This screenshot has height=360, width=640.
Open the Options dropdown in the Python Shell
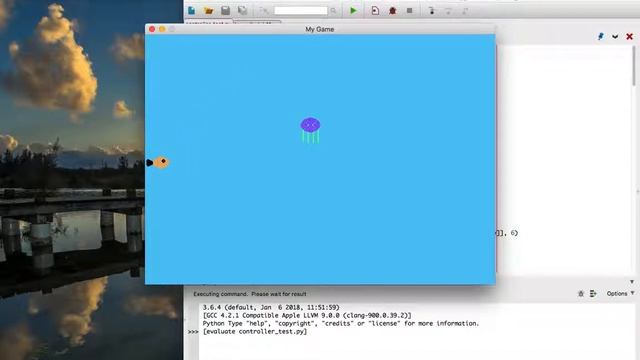tap(620, 293)
